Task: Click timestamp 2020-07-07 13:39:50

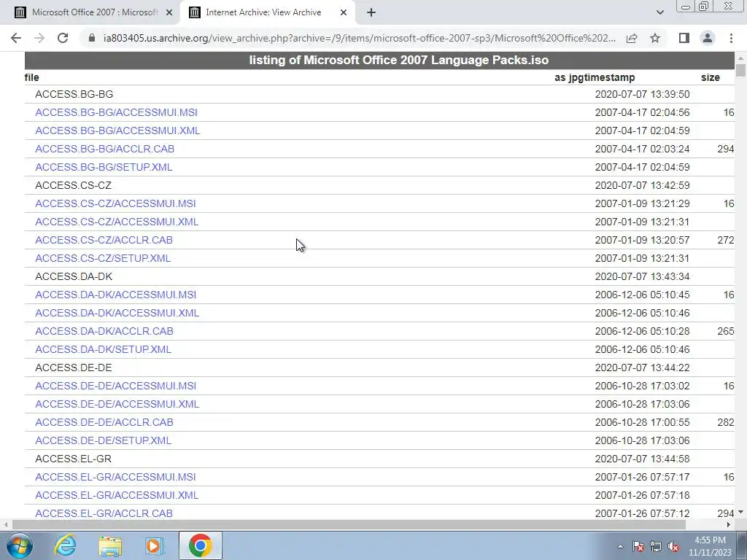Action: pyautogui.click(x=642, y=94)
